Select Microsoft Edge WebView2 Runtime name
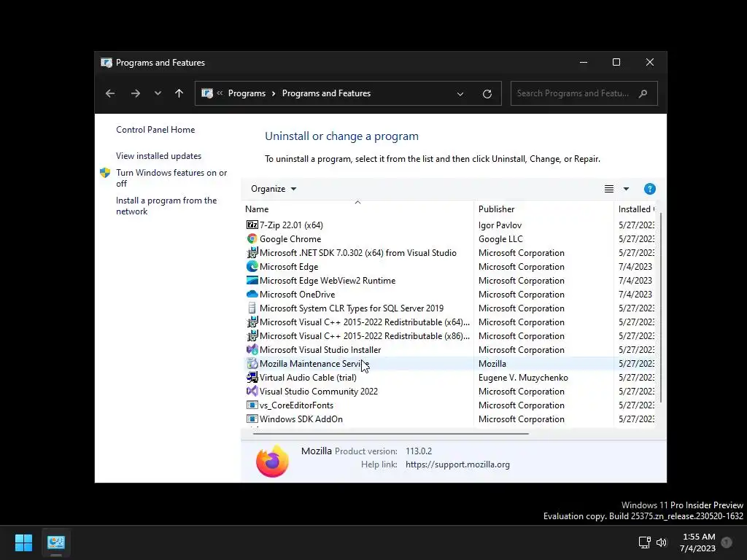The image size is (747, 560). click(328, 280)
